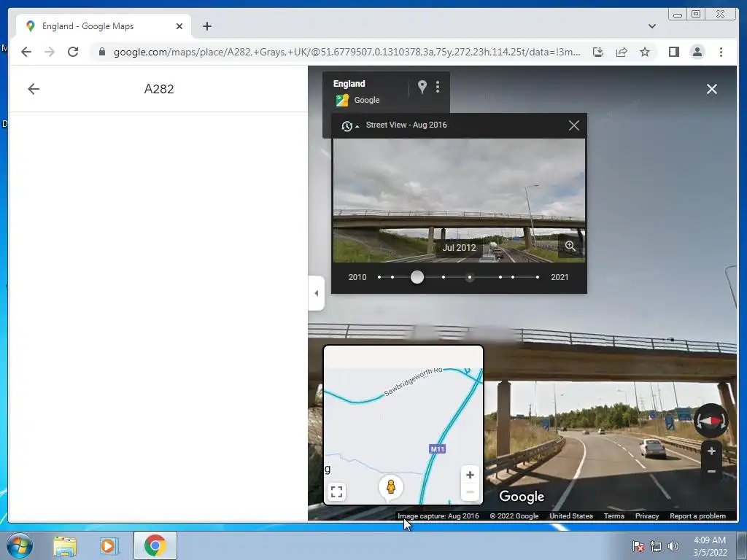Open the Terms link

pos(614,516)
